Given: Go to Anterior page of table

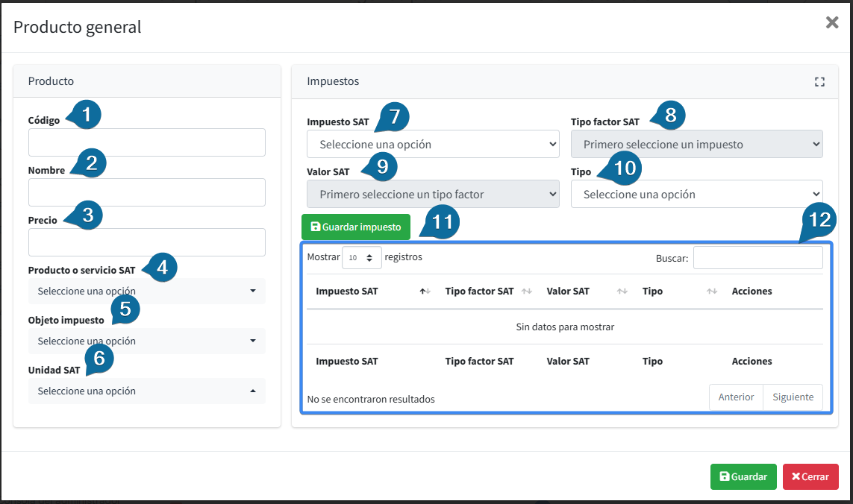Looking at the screenshot, I should pyautogui.click(x=736, y=397).
